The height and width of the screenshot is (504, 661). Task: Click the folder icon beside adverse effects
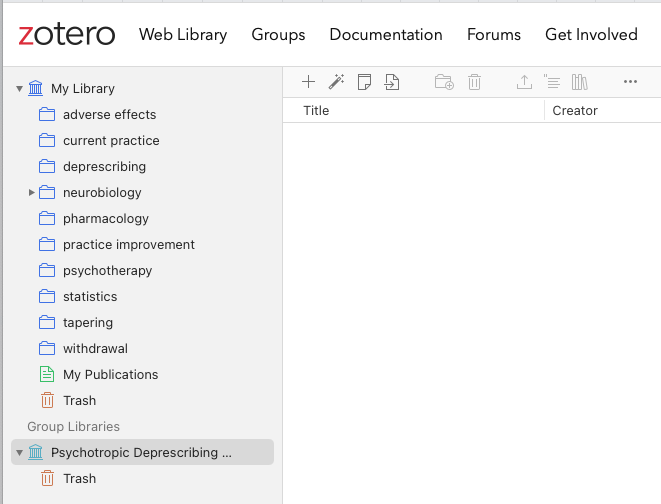click(47, 115)
